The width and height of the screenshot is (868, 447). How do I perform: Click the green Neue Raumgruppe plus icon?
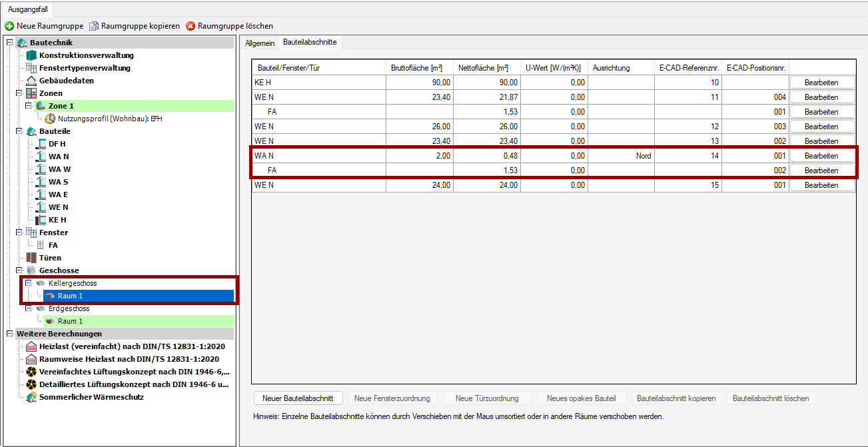9,26
